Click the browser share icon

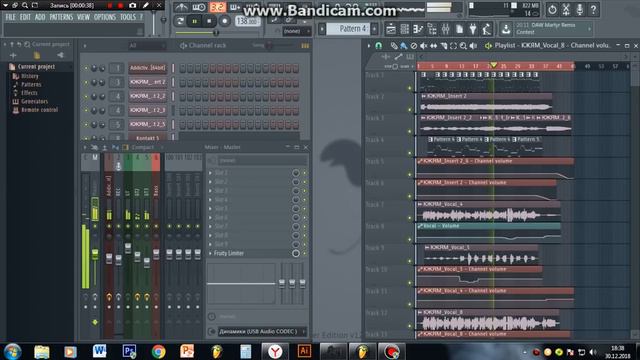[x=60, y=55]
